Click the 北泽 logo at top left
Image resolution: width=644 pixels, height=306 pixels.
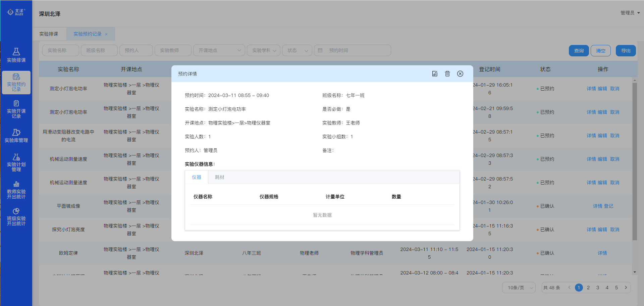[16, 12]
